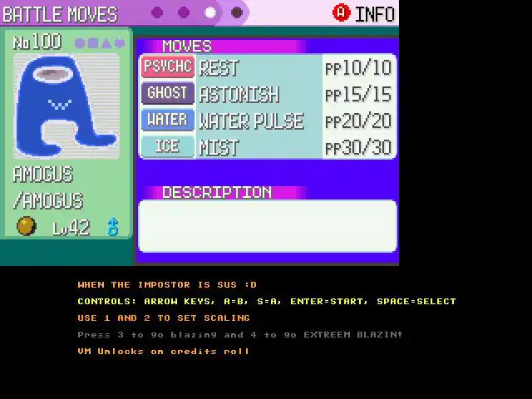Select the WATER PULSE move
The height and width of the screenshot is (399, 532).
tap(251, 121)
